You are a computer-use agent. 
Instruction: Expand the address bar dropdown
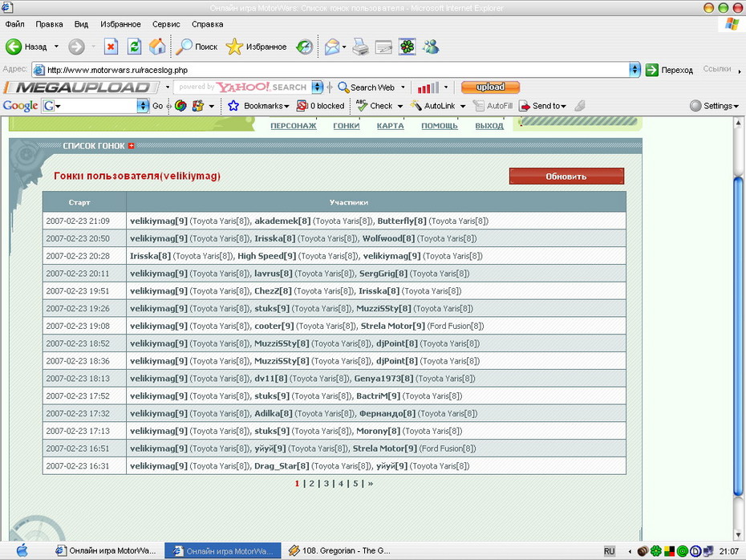click(x=635, y=70)
